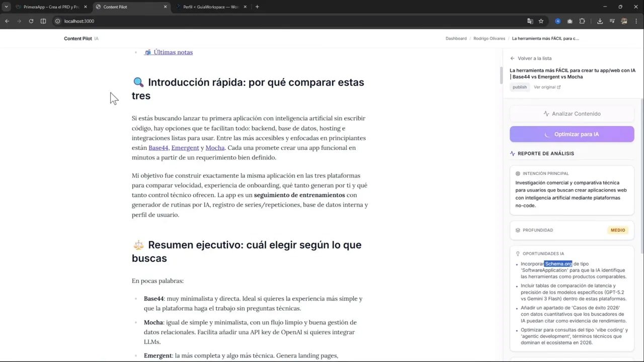Screen dimensions: 644x362
Task: Open the Base44 hyperlink in the article
Action: [x=158, y=148]
